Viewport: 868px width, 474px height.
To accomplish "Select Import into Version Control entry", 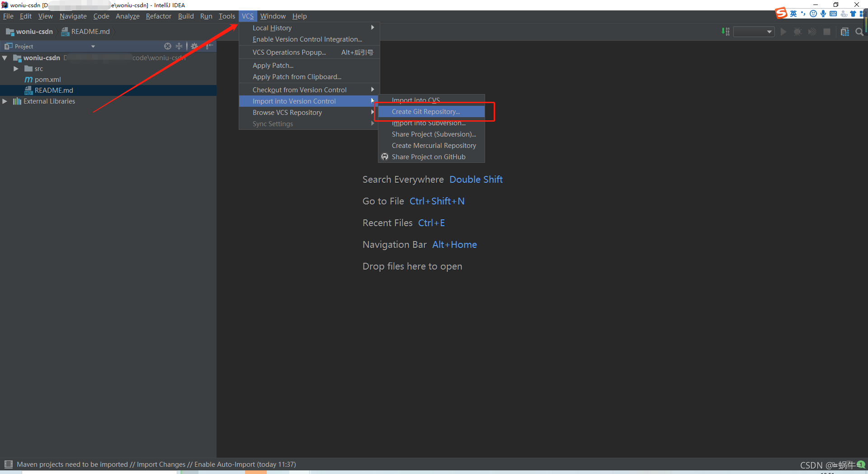I will [x=309, y=101].
